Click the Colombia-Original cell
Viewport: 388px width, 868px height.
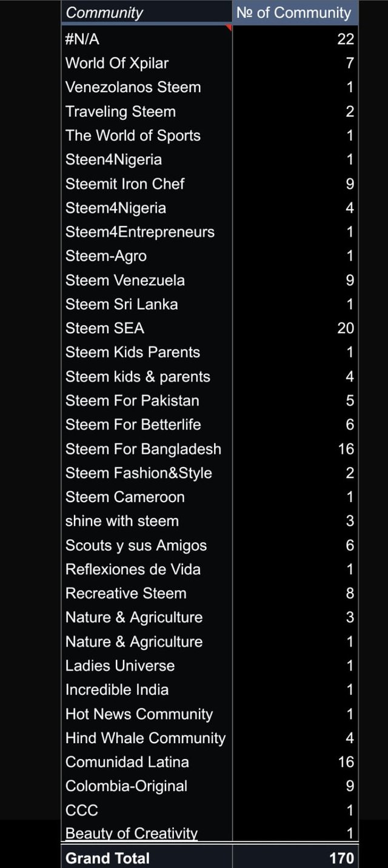147,786
